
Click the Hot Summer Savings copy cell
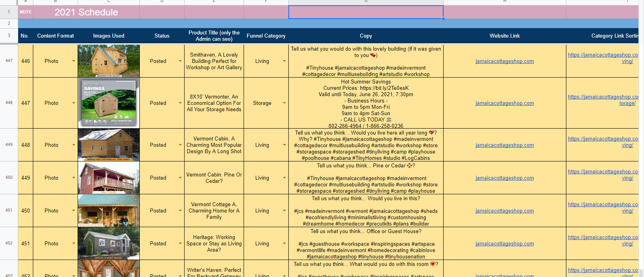pos(366,103)
